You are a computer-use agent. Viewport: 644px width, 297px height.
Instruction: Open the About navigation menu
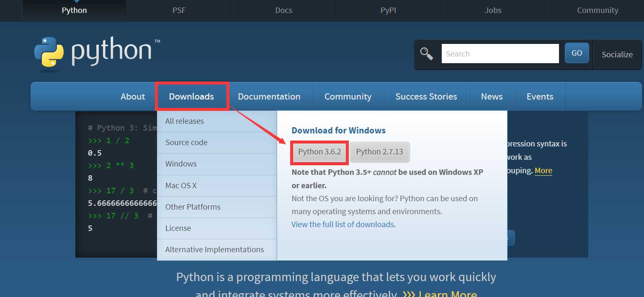(133, 96)
